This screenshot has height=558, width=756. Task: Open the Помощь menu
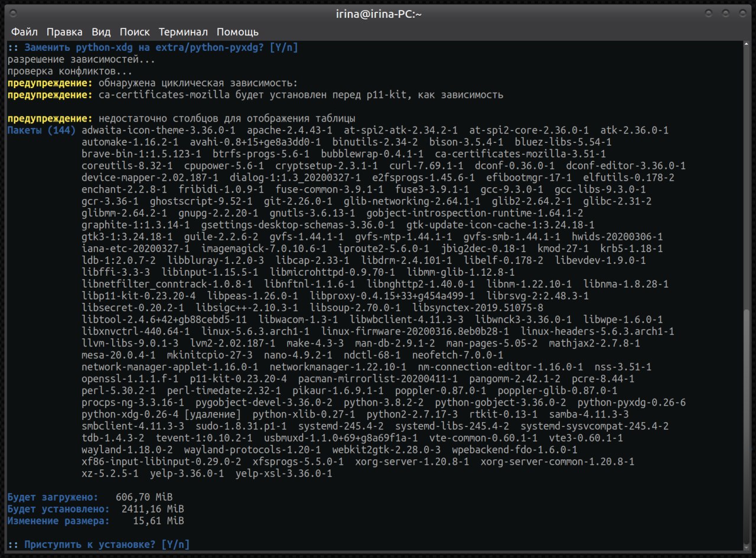(x=237, y=32)
